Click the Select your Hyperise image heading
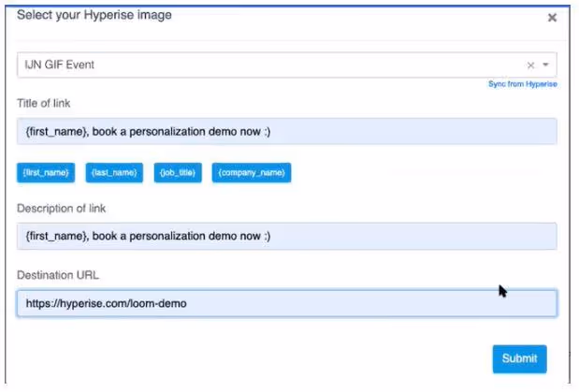579x392 pixels. (94, 15)
